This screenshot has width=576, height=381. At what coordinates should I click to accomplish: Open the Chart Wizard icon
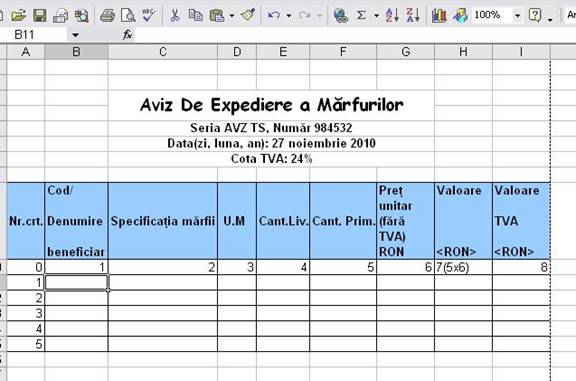439,15
